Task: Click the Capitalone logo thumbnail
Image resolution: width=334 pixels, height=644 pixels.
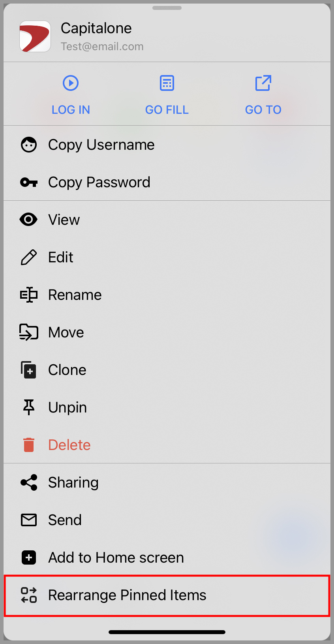Action: (x=35, y=36)
